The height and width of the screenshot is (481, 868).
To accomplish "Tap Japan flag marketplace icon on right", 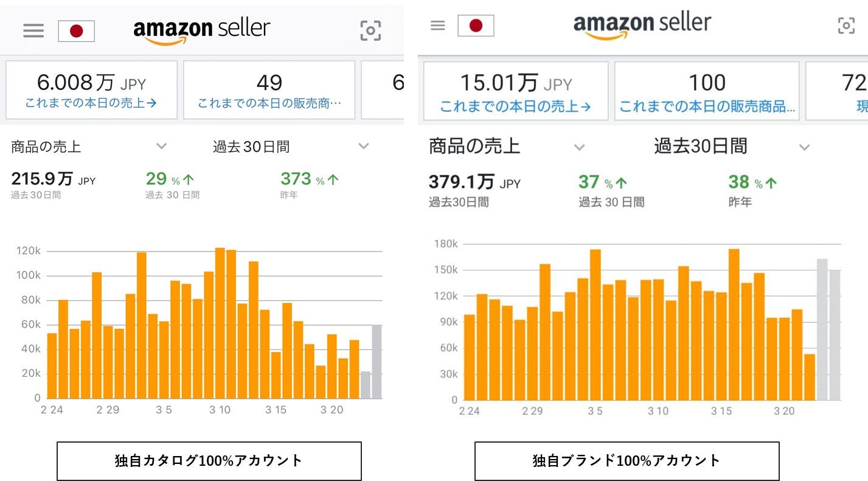I will [x=476, y=26].
